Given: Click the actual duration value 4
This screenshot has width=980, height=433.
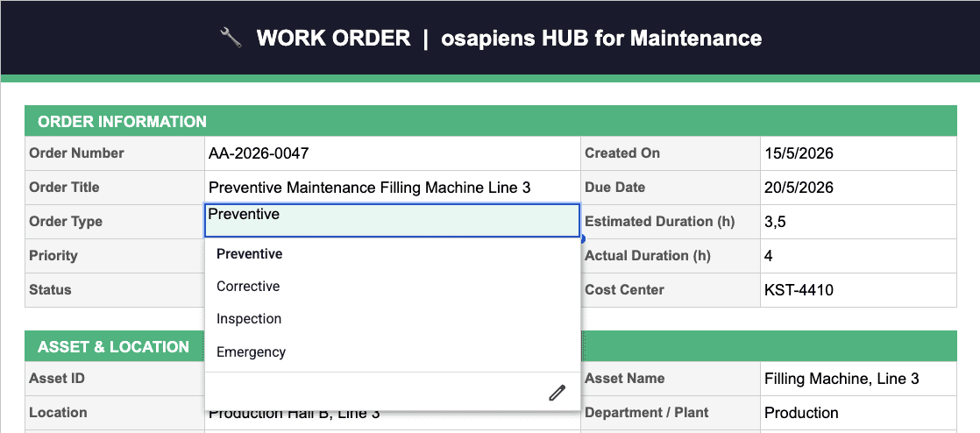Looking at the screenshot, I should [858, 256].
